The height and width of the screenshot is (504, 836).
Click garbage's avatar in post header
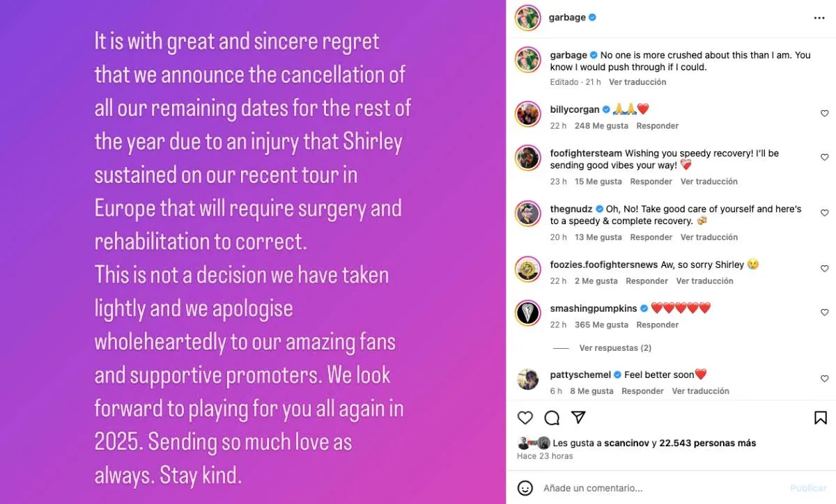(x=528, y=18)
